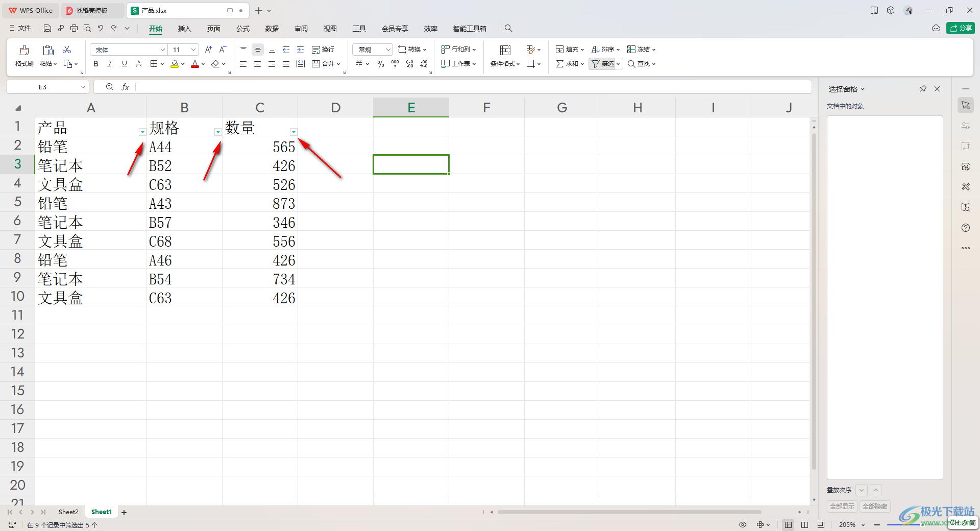980x531 pixels.
Task: Click the eraser clear icon
Action: [x=215, y=64]
